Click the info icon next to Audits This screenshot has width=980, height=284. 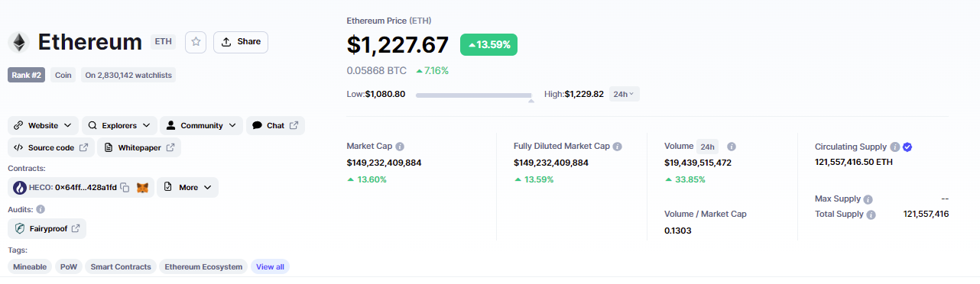[x=41, y=208]
